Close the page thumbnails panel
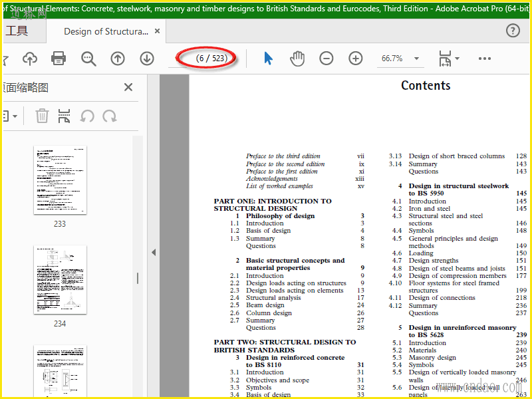 click(x=128, y=87)
